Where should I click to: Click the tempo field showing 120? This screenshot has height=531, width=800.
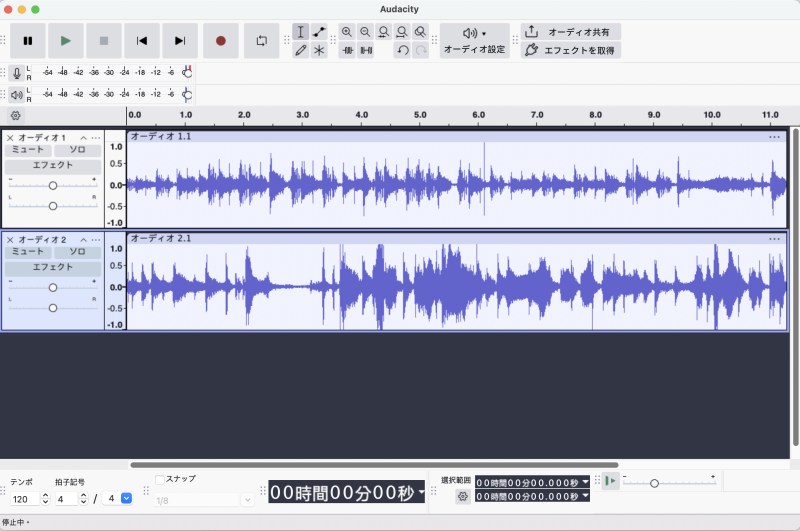click(x=24, y=499)
